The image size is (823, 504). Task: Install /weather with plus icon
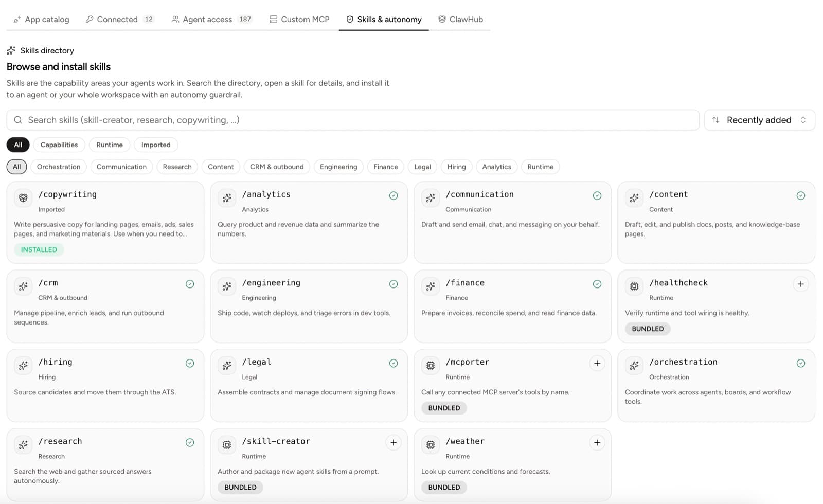[x=597, y=442]
